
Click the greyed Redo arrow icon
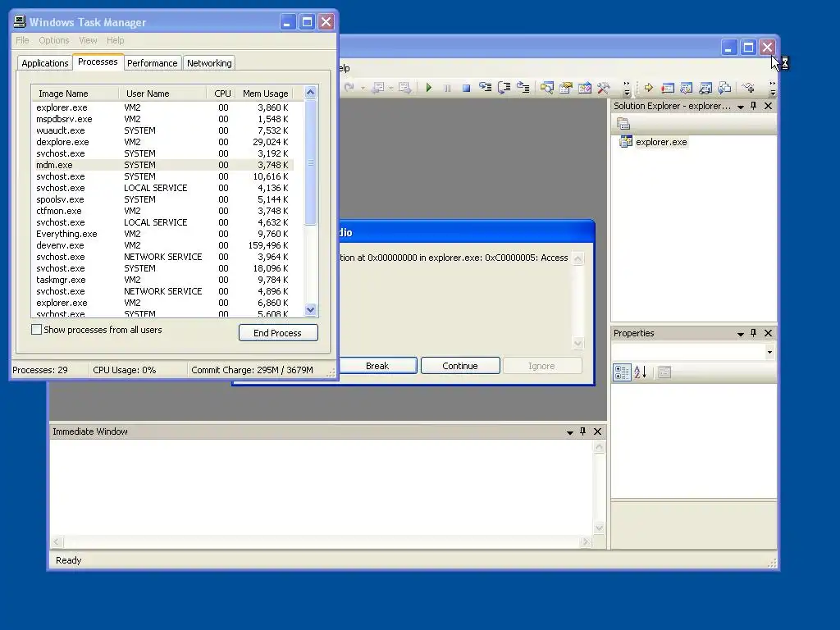[x=349, y=87]
